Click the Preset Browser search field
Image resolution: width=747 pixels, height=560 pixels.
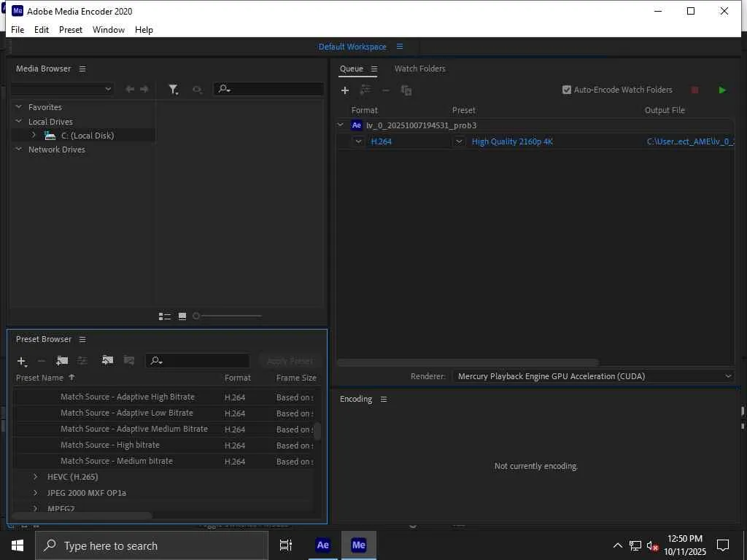(197, 361)
